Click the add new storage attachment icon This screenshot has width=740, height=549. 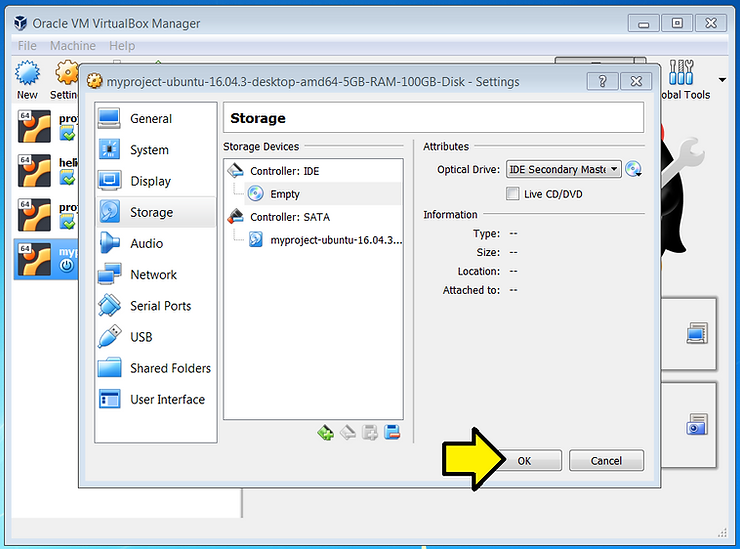[x=370, y=432]
